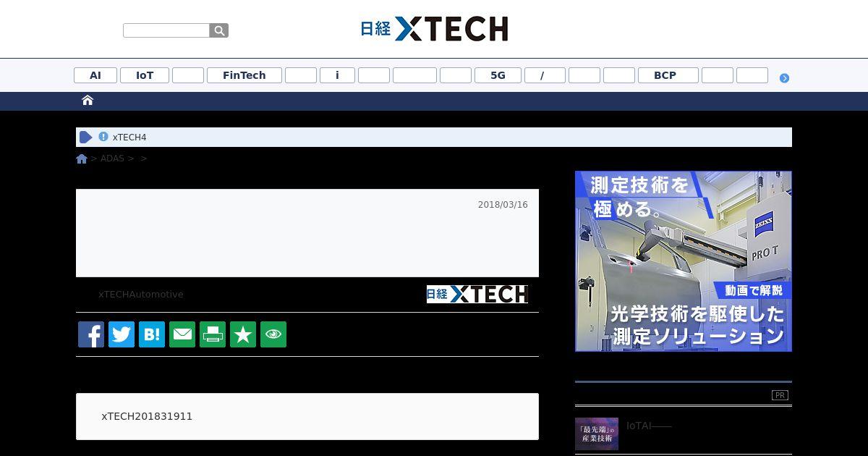
Task: Share article on Facebook
Action: [x=91, y=334]
